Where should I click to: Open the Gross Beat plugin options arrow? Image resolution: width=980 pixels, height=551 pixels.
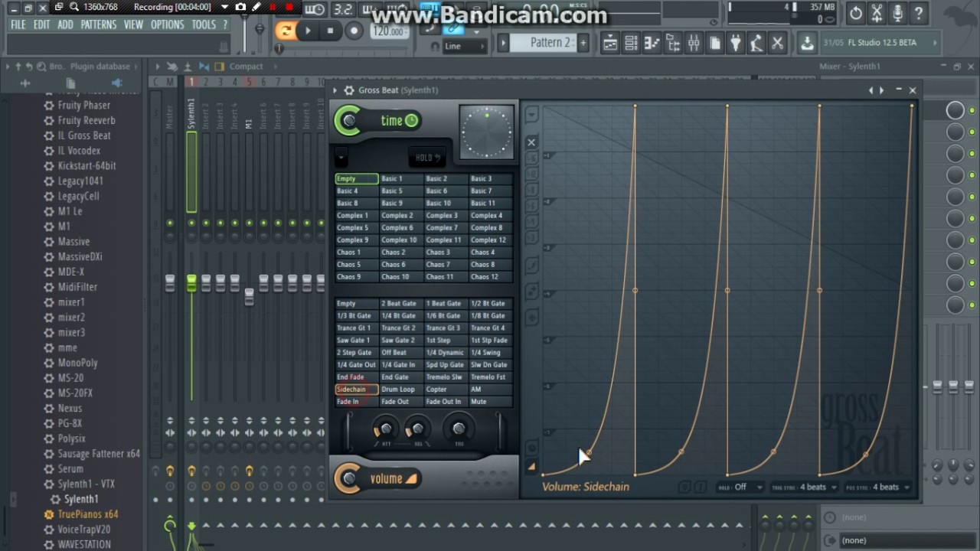coord(335,90)
